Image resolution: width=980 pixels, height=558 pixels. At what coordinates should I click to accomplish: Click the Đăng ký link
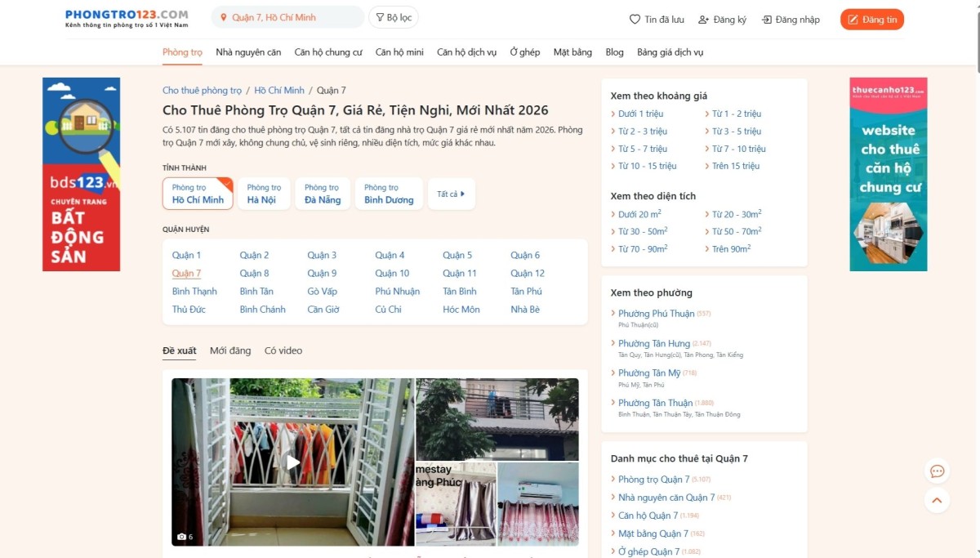point(723,20)
